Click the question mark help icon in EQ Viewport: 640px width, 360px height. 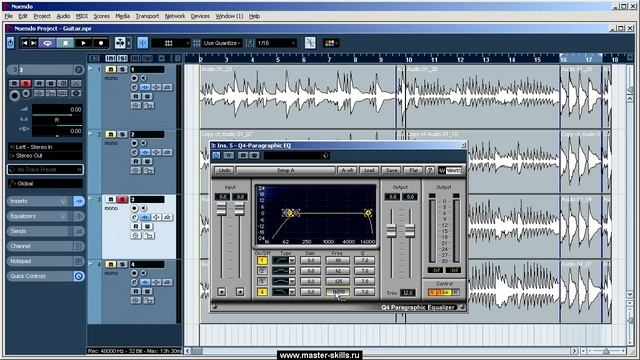click(x=430, y=170)
